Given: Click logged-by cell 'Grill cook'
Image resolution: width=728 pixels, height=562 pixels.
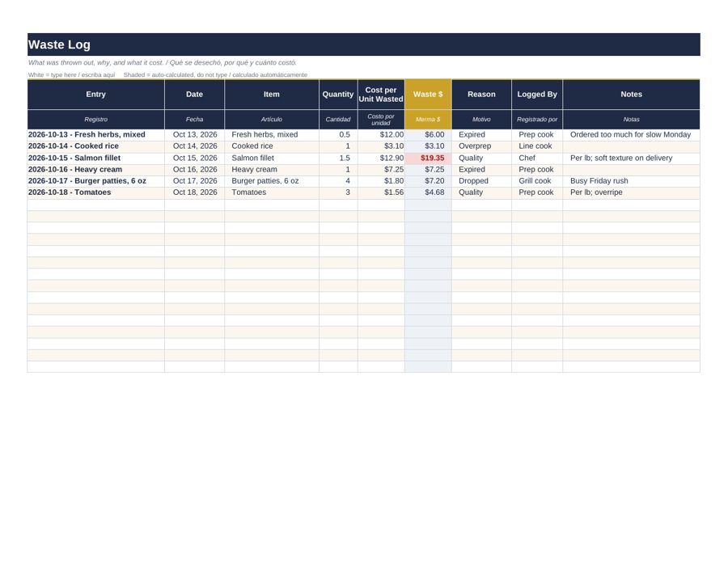Looking at the screenshot, I should click(537, 181).
